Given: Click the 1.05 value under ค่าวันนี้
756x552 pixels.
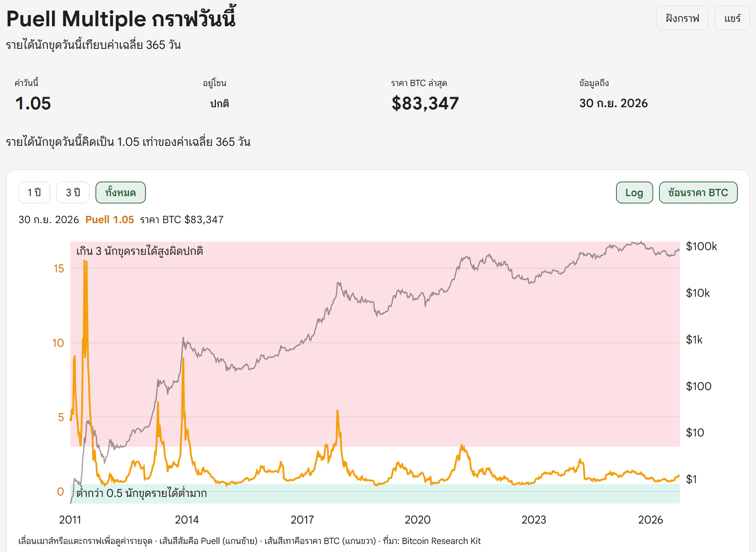Looking at the screenshot, I should (x=33, y=104).
